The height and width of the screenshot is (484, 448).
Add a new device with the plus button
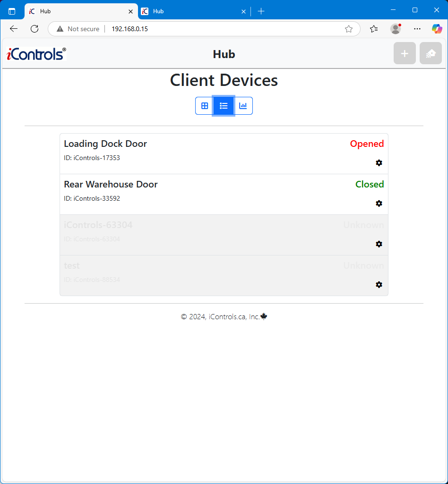(405, 53)
